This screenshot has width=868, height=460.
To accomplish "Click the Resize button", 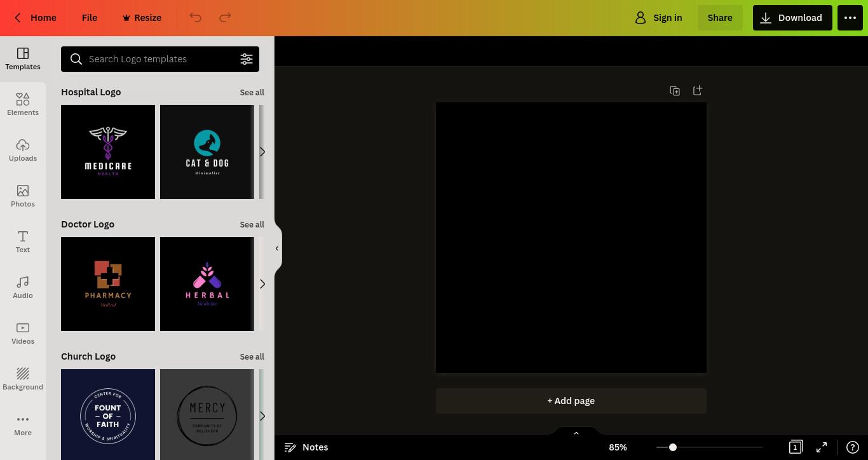I will 142,18.
